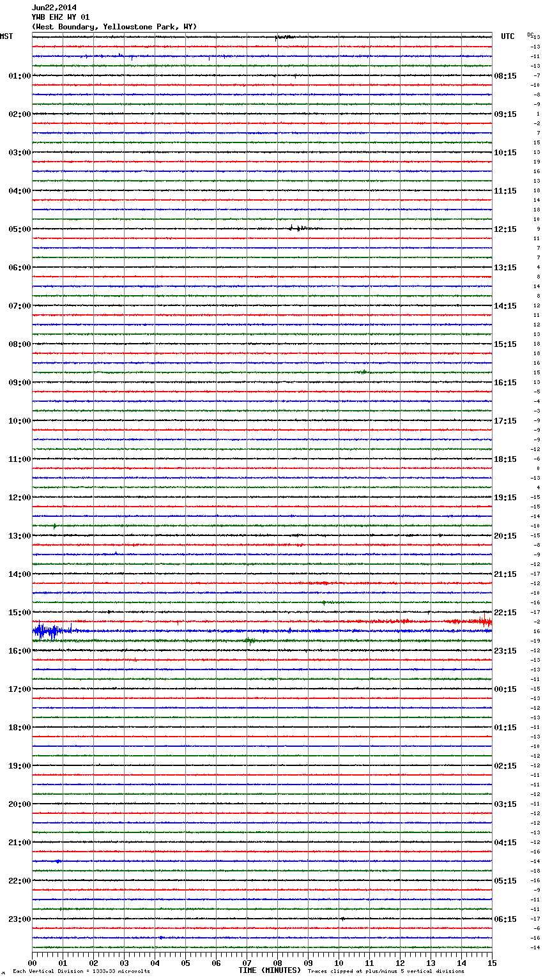543x980 pixels.
Task: Click the 15 minute tick on the x-axis
Action: pos(491,963)
